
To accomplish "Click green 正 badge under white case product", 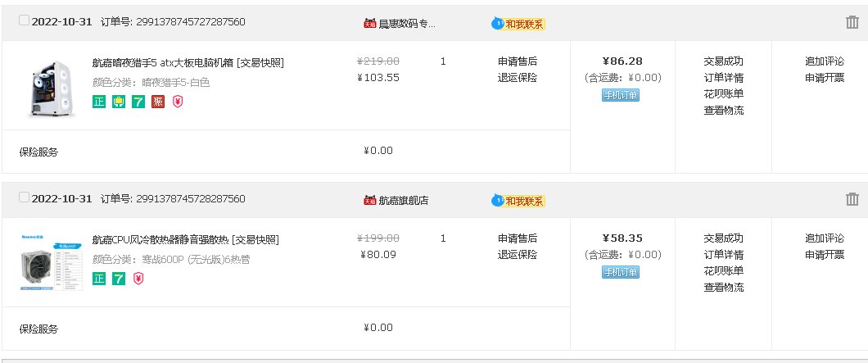I will [99, 102].
